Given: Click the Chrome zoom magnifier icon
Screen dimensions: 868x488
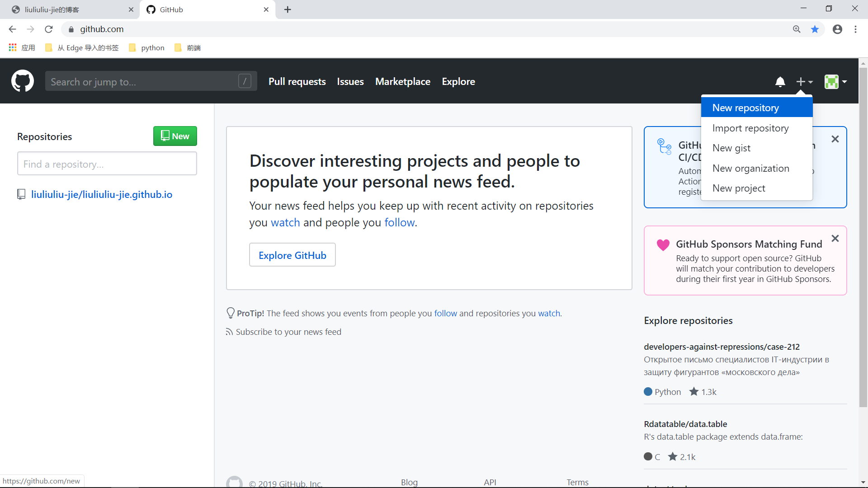Looking at the screenshot, I should (797, 29).
